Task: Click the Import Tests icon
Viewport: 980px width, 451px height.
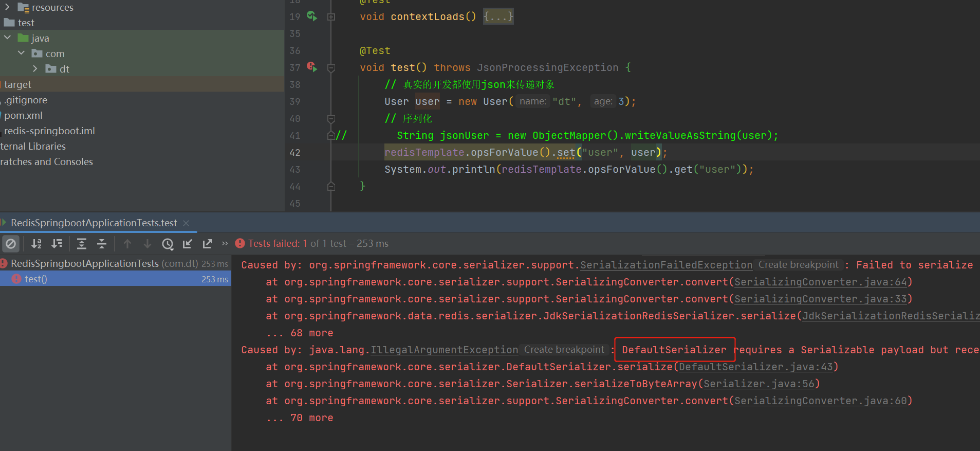Action: 188,244
